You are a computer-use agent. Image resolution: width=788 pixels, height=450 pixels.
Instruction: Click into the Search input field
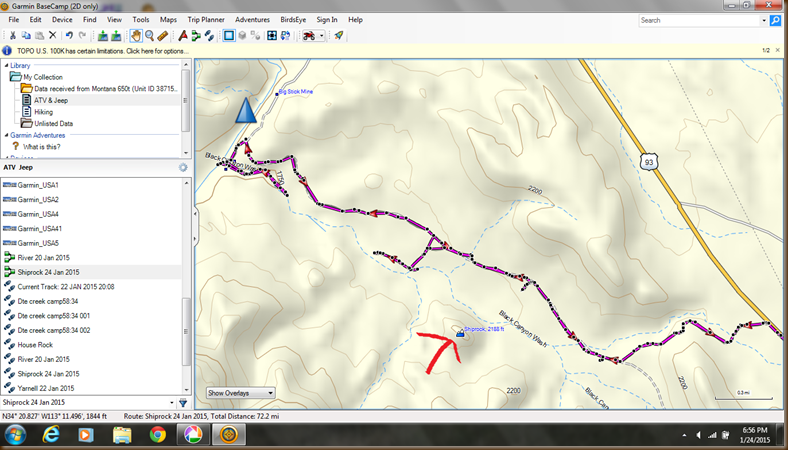699,21
